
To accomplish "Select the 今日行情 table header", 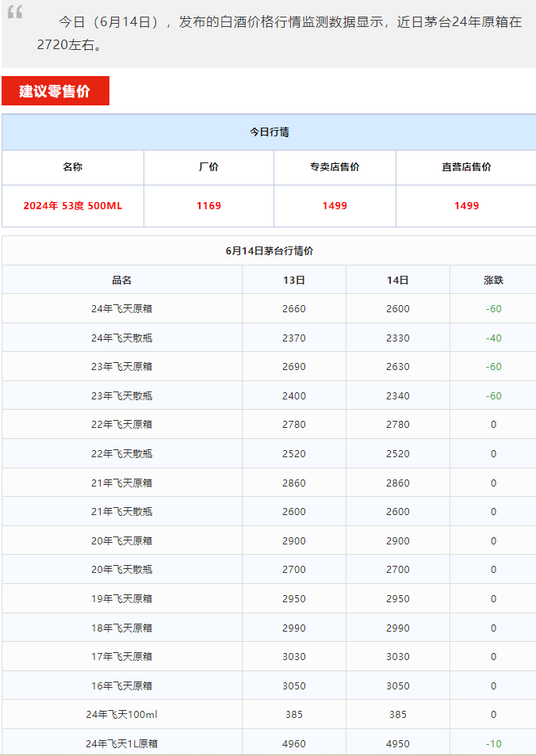I will [x=269, y=132].
